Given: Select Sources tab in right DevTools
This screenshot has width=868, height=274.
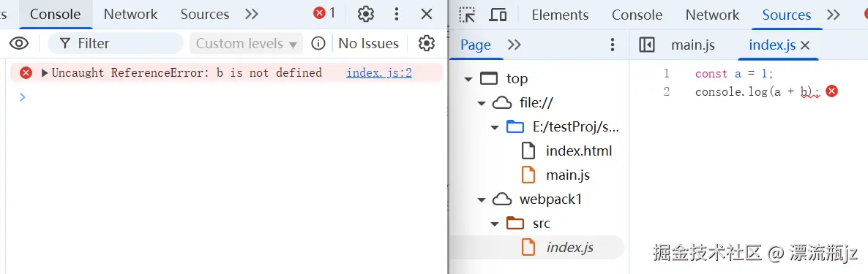Looking at the screenshot, I should click(787, 15).
